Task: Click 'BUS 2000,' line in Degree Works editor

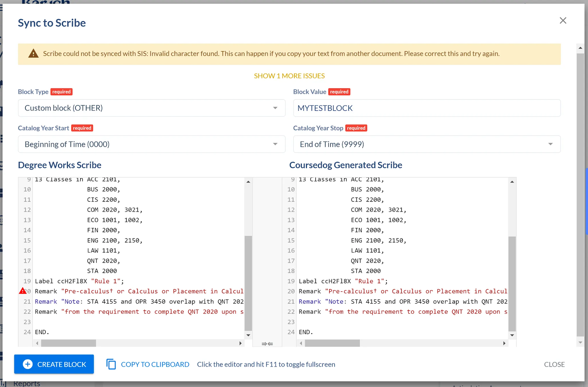Action: 104,189
